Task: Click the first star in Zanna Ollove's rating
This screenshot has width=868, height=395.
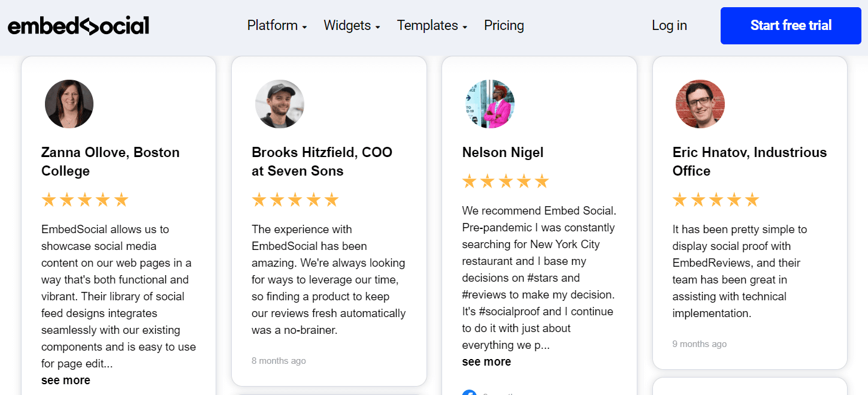Action: (x=48, y=199)
